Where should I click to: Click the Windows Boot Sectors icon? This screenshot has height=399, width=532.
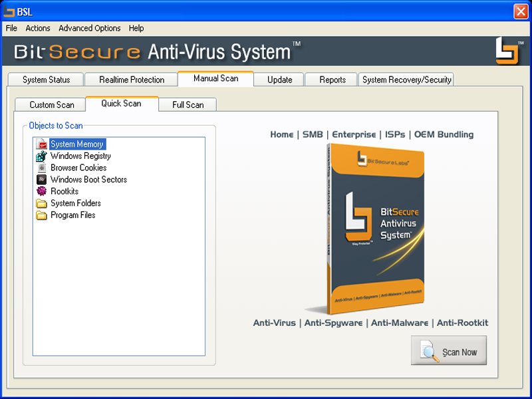(41, 180)
